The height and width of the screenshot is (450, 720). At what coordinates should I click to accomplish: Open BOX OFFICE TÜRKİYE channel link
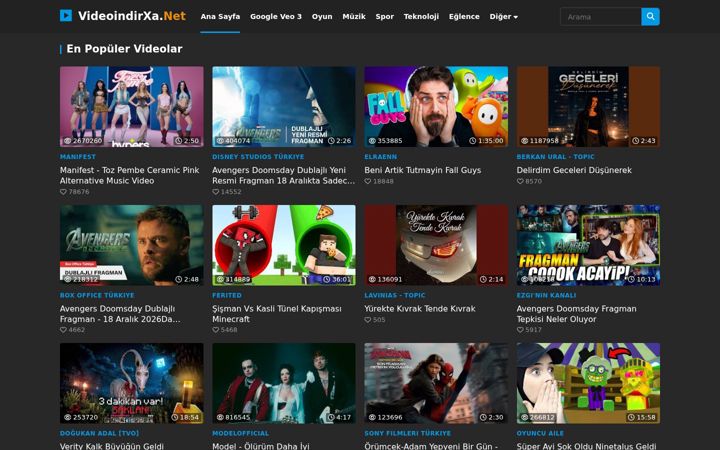[x=97, y=296]
